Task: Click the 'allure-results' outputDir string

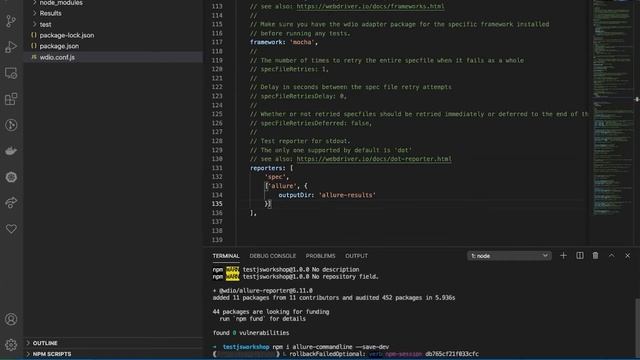Action: click(x=347, y=195)
